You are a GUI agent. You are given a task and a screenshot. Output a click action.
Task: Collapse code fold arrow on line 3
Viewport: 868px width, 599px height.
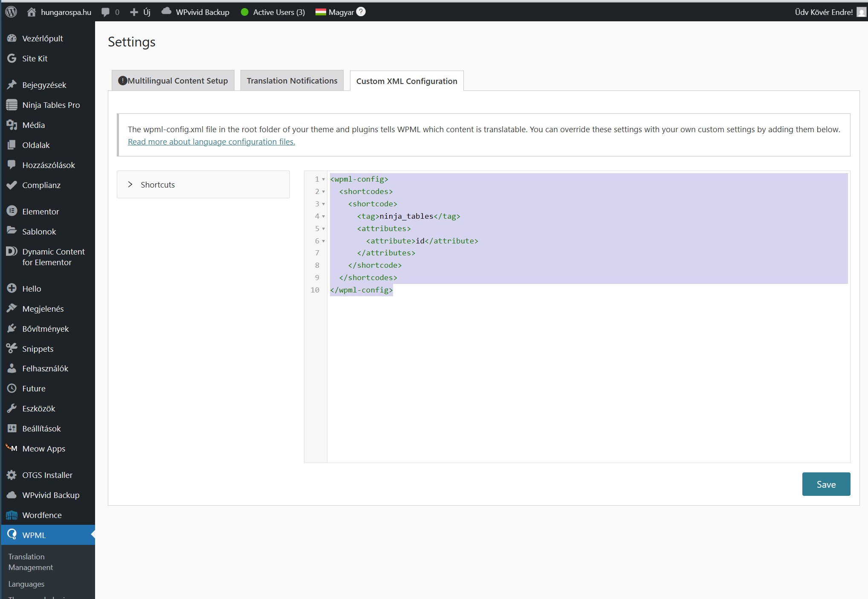pyautogui.click(x=324, y=204)
